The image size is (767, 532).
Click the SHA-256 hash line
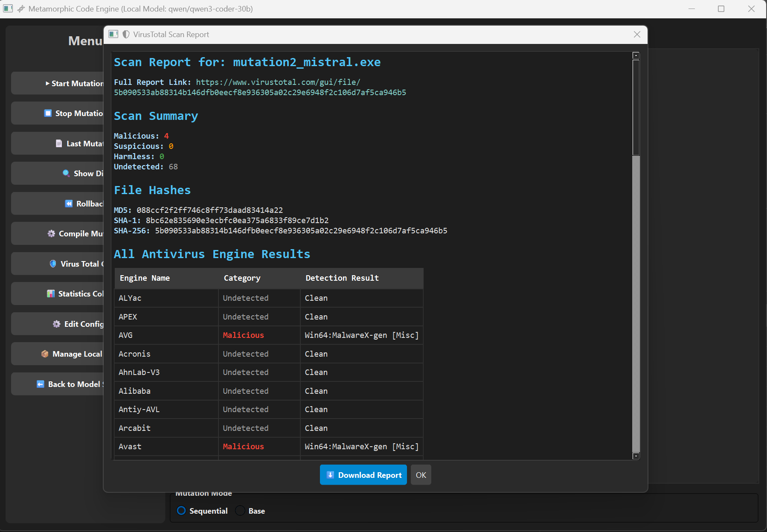pyautogui.click(x=281, y=231)
